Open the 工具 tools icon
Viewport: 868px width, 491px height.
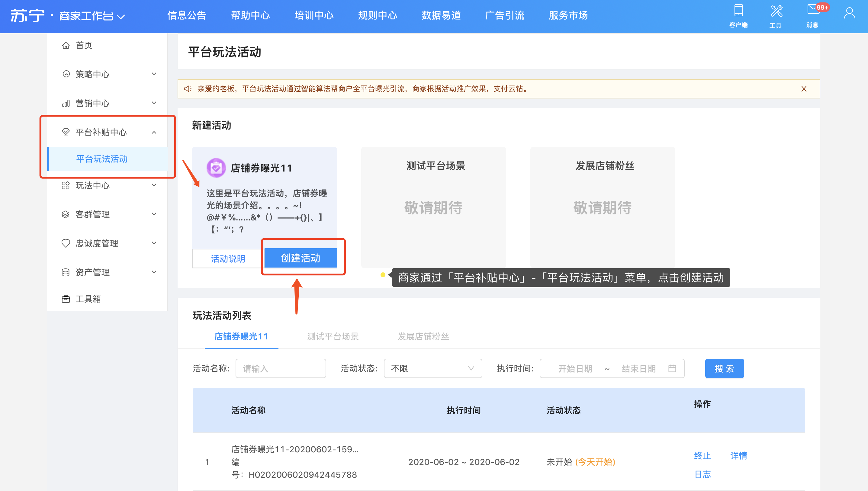(x=776, y=11)
